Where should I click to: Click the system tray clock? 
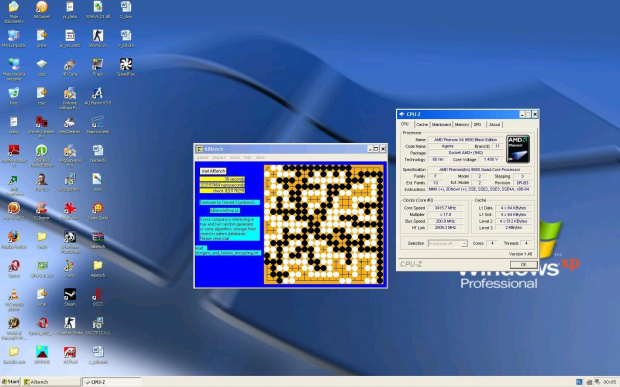pos(609,382)
